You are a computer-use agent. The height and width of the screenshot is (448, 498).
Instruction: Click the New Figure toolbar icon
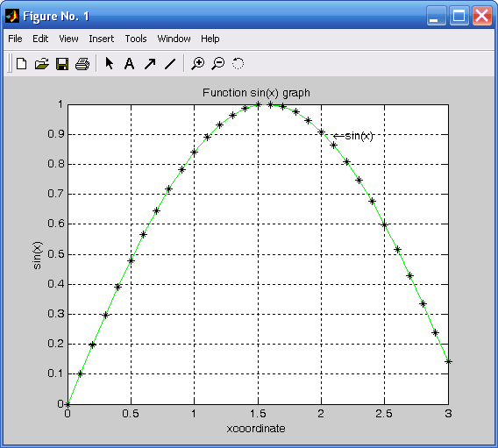pyautogui.click(x=21, y=63)
